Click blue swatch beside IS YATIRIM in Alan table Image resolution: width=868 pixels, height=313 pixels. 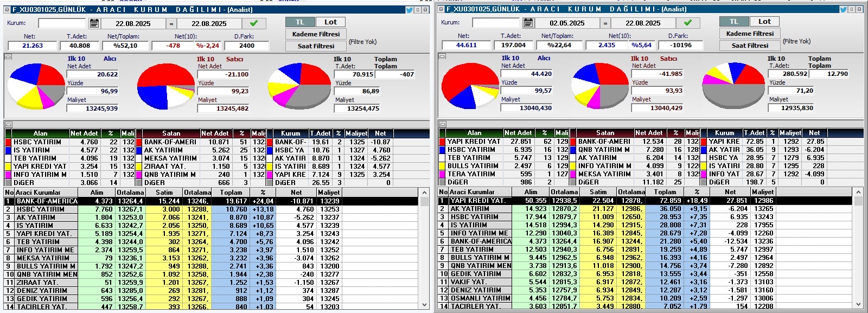click(x=8, y=150)
